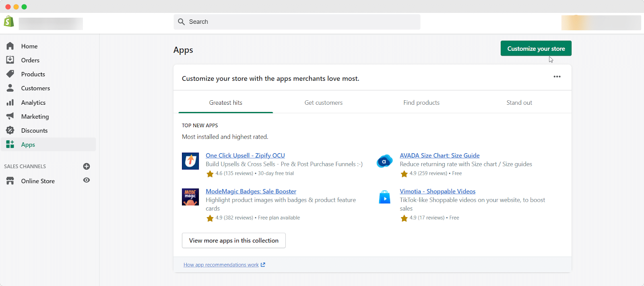Open ModeMagic Badges app icon
Screen dimensions: 644x286
coord(190,197)
